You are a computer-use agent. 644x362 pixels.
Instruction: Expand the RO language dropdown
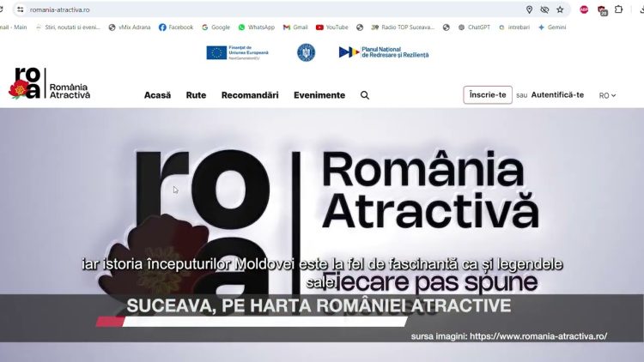tap(607, 95)
